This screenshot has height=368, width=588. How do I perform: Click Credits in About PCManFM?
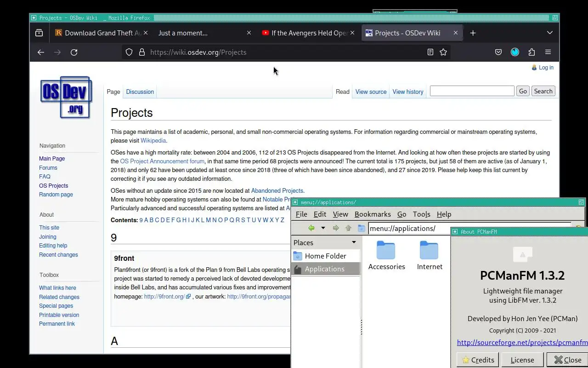[478, 360]
